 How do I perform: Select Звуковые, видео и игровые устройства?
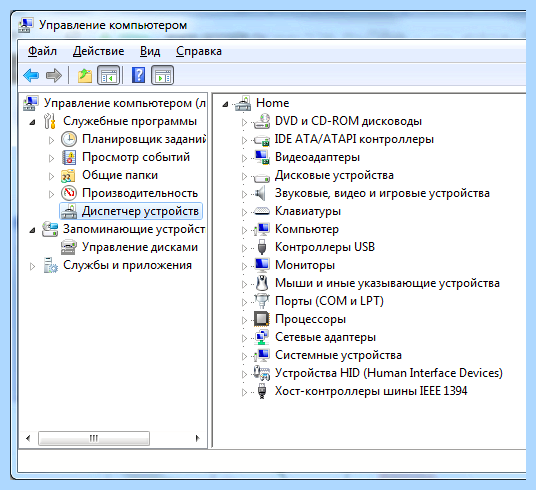click(x=382, y=193)
